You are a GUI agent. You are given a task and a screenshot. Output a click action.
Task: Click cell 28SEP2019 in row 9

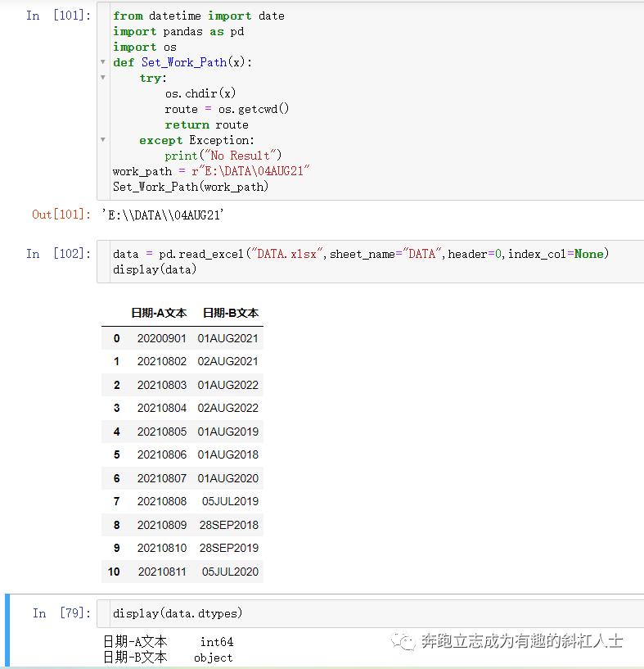[x=229, y=548]
